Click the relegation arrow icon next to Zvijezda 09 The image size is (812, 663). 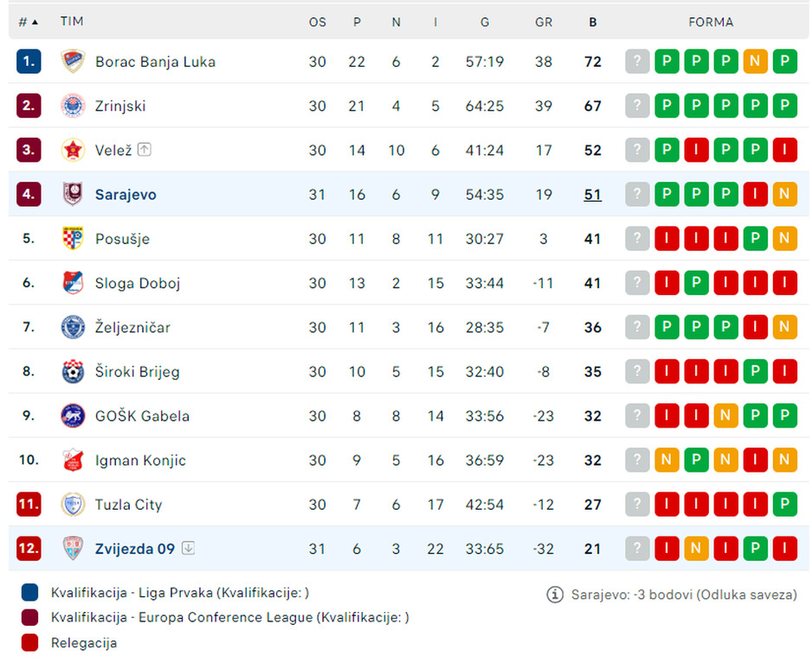tap(189, 548)
